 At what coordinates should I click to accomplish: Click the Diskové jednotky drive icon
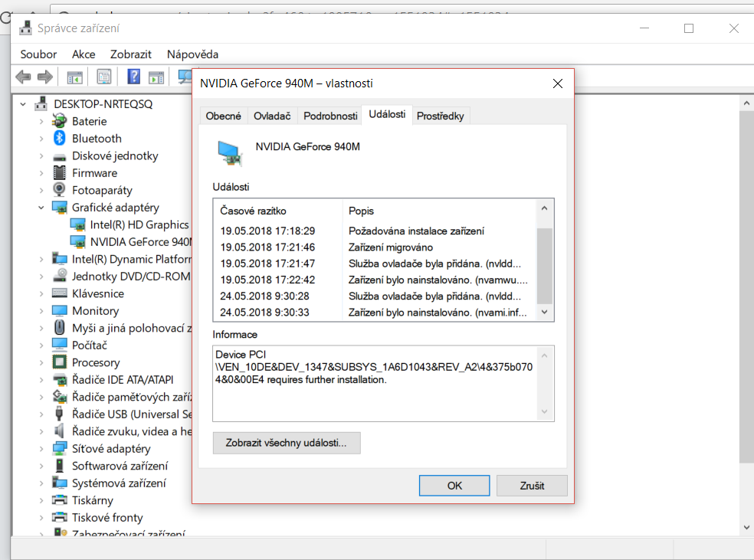pyautogui.click(x=59, y=157)
